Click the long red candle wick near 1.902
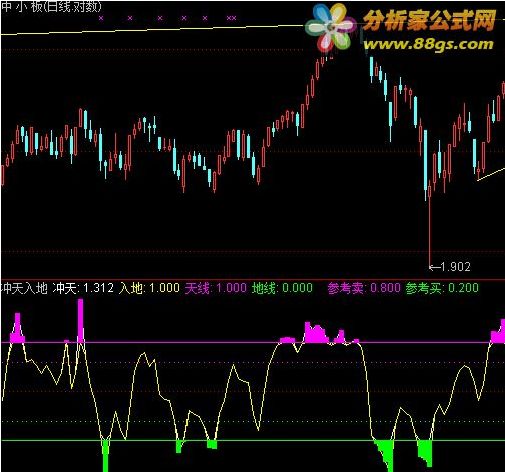 coord(429,230)
